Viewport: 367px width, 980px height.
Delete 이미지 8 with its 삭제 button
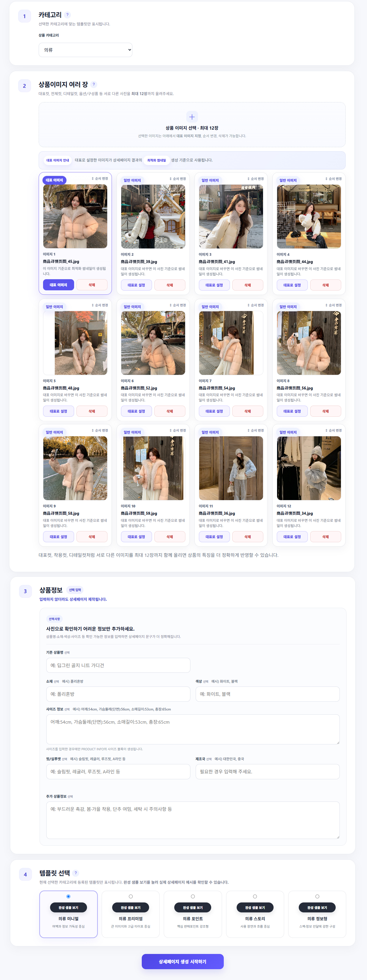pyautogui.click(x=325, y=411)
